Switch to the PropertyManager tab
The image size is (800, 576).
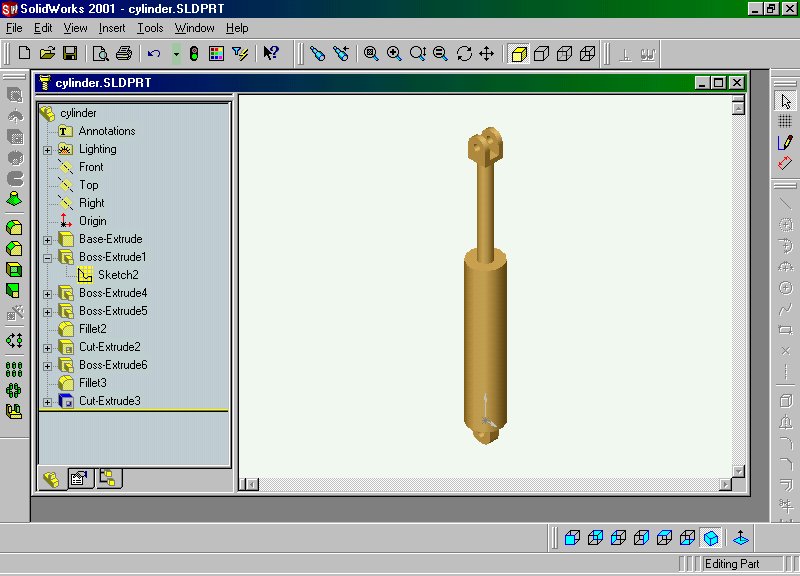click(x=78, y=479)
